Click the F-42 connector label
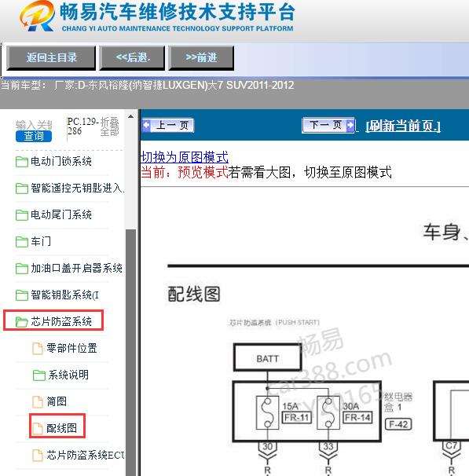This screenshot has width=469, height=476. pos(398,424)
